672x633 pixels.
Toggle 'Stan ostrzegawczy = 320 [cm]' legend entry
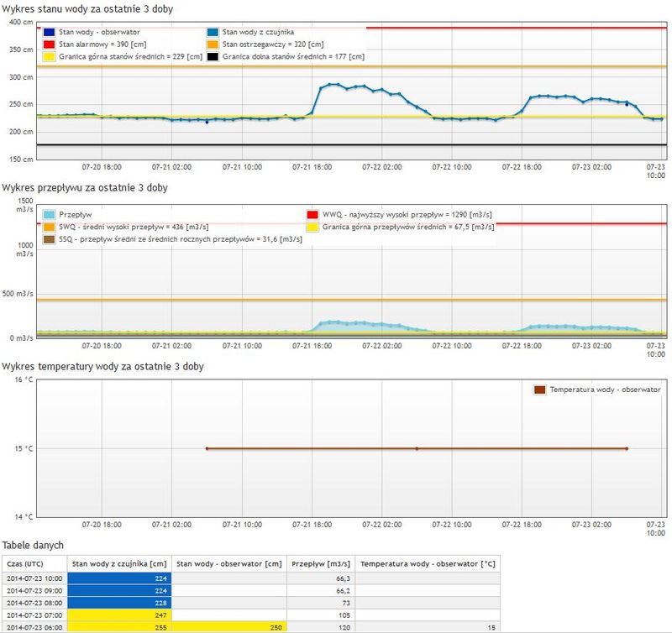270,44
